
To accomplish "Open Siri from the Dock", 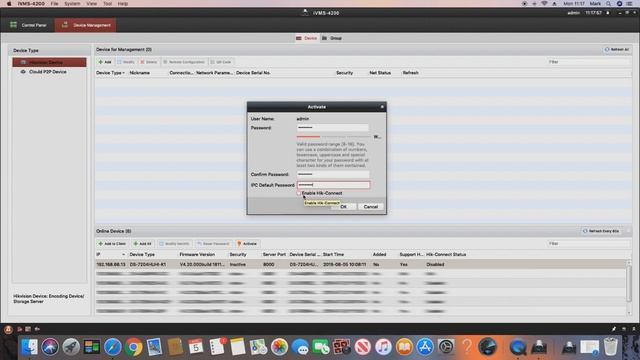I will (x=50, y=347).
